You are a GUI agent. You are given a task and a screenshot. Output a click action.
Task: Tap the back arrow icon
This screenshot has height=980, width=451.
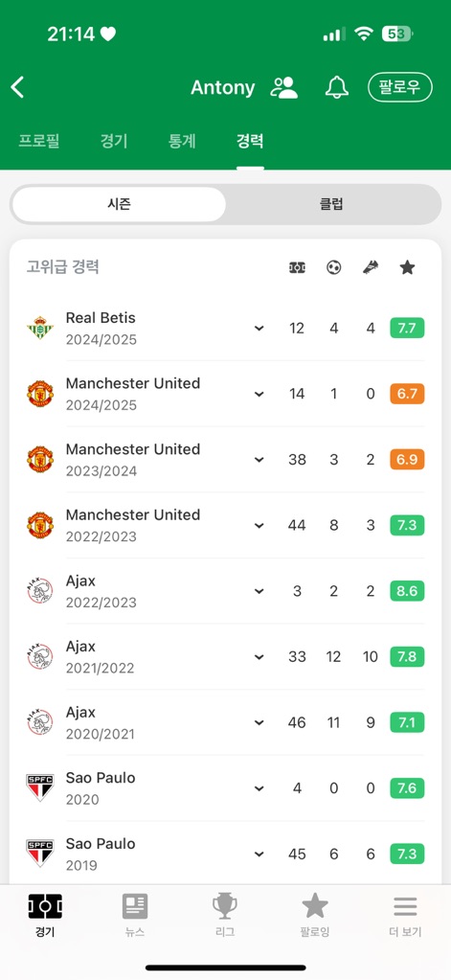click(17, 87)
